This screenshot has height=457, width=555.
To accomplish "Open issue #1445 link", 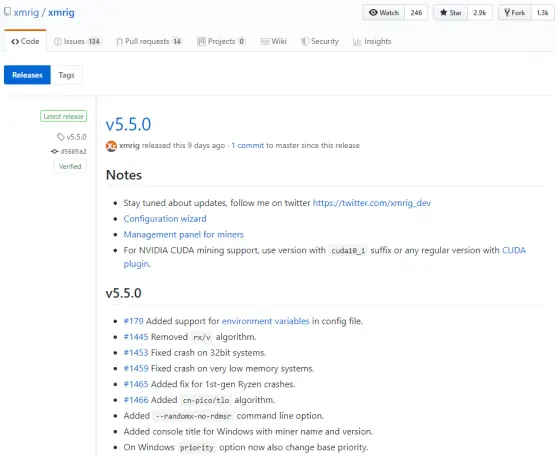I will pyautogui.click(x=136, y=337).
